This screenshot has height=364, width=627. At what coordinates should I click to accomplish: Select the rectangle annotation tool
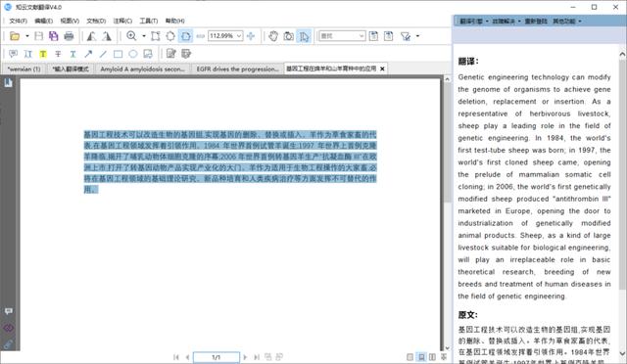pos(118,54)
